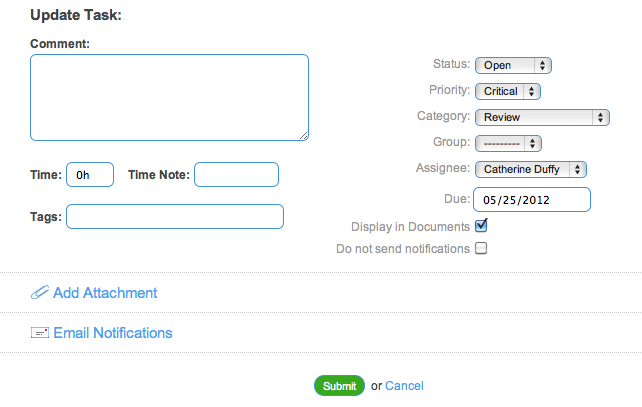
Task: Toggle Display in Documents checkbox
Action: click(481, 226)
